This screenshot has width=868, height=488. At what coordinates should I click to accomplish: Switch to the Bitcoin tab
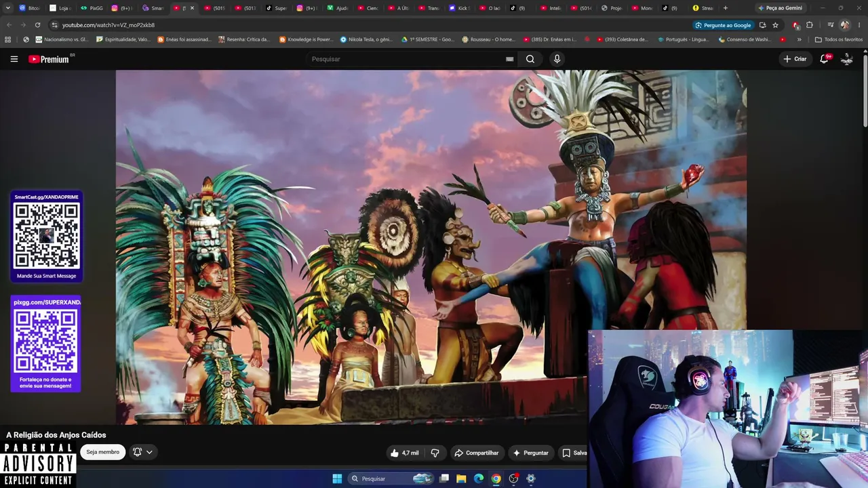pos(29,8)
